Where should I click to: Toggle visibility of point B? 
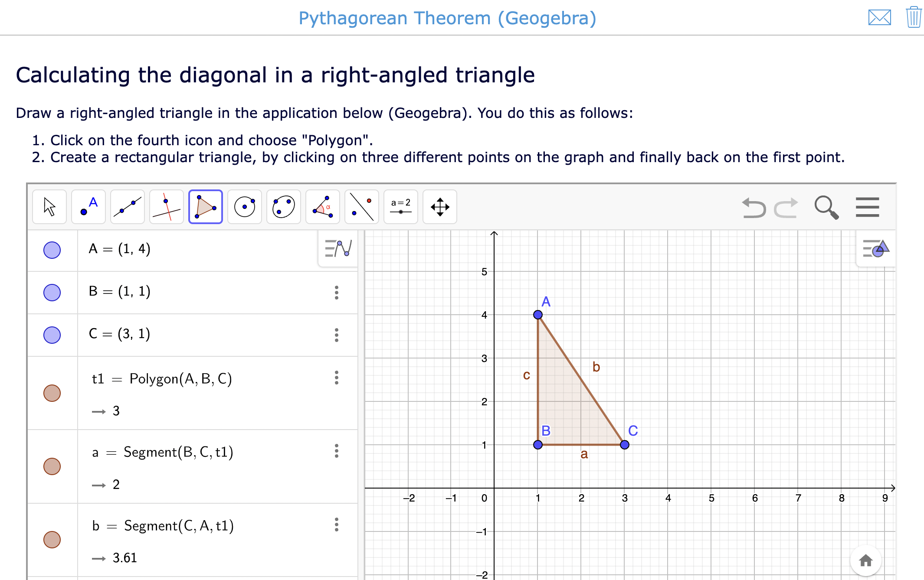tap(52, 293)
